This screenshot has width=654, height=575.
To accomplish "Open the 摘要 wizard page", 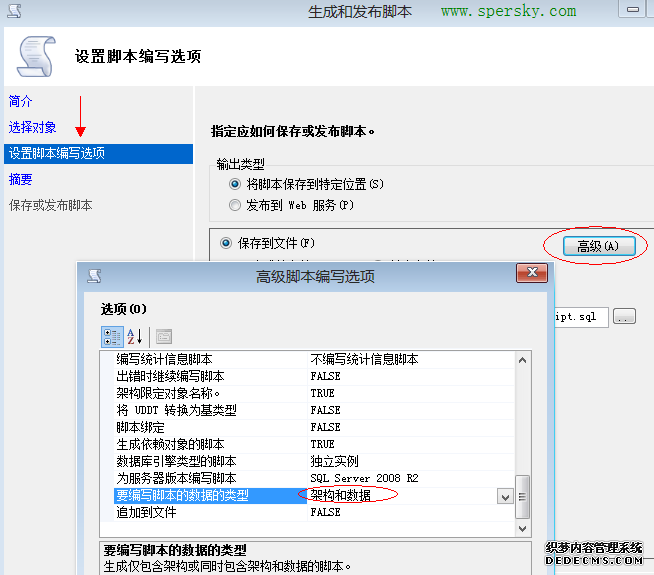I will coord(21,179).
